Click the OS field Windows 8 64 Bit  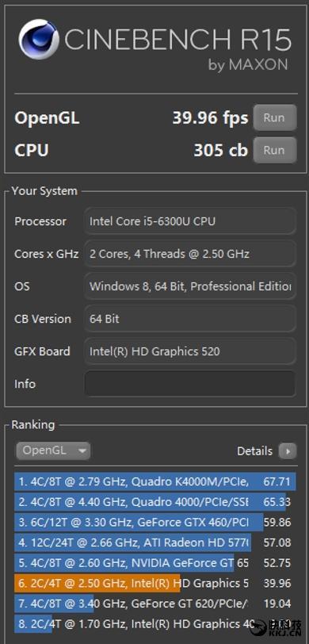[189, 286]
